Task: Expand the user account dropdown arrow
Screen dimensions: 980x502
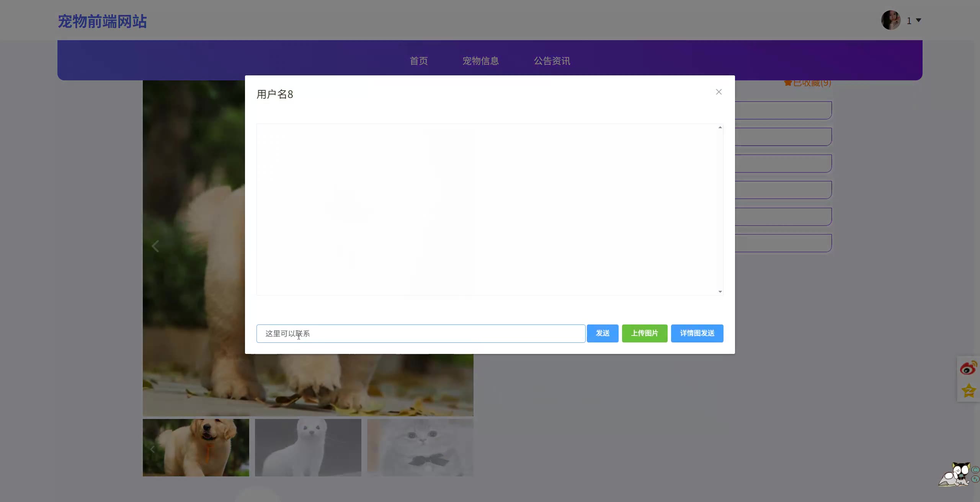Action: click(918, 20)
